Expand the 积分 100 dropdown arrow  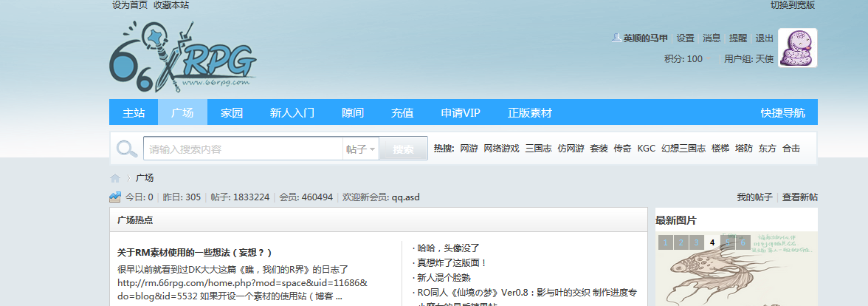[x=709, y=59]
